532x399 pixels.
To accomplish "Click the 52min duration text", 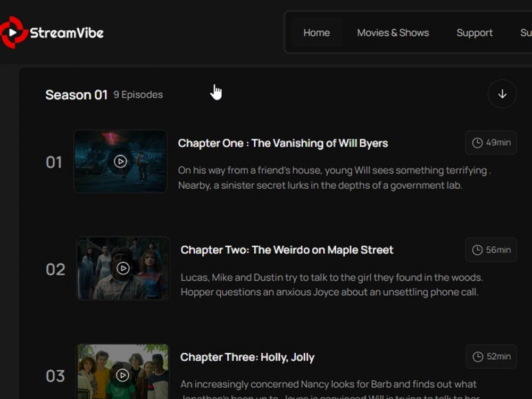I will 499,356.
